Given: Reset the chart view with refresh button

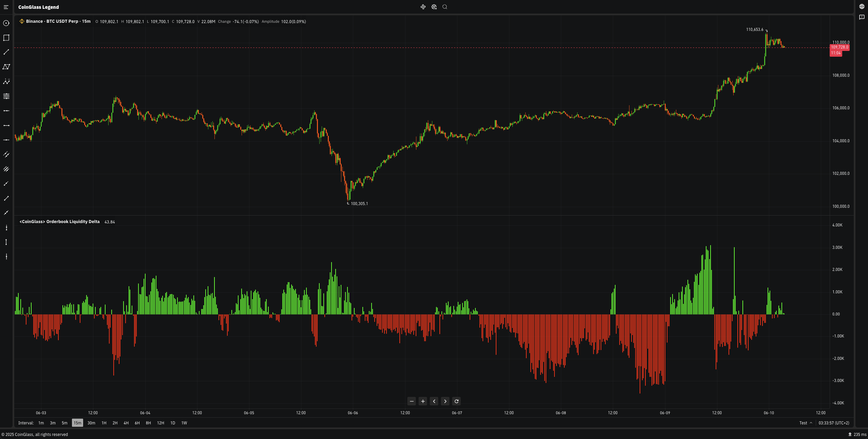Looking at the screenshot, I should [456, 401].
